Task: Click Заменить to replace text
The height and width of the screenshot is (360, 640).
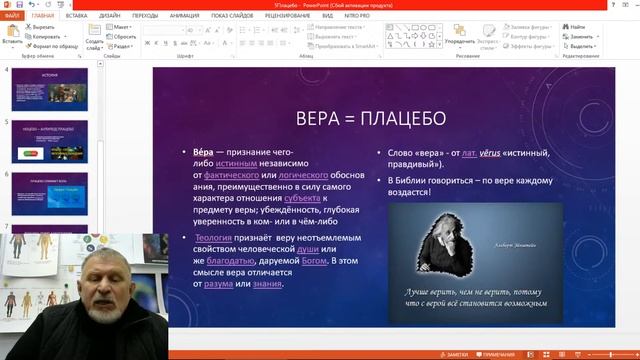Action: pyautogui.click(x=578, y=37)
